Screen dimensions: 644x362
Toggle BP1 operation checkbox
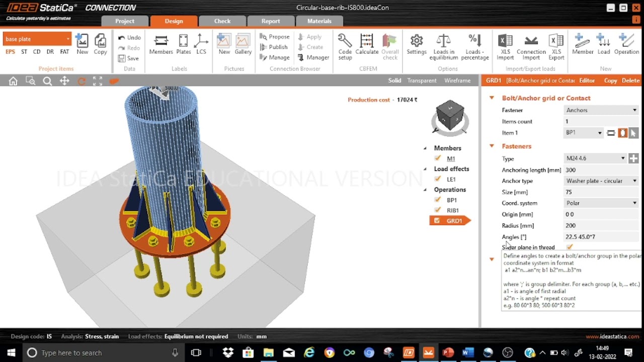click(x=438, y=200)
